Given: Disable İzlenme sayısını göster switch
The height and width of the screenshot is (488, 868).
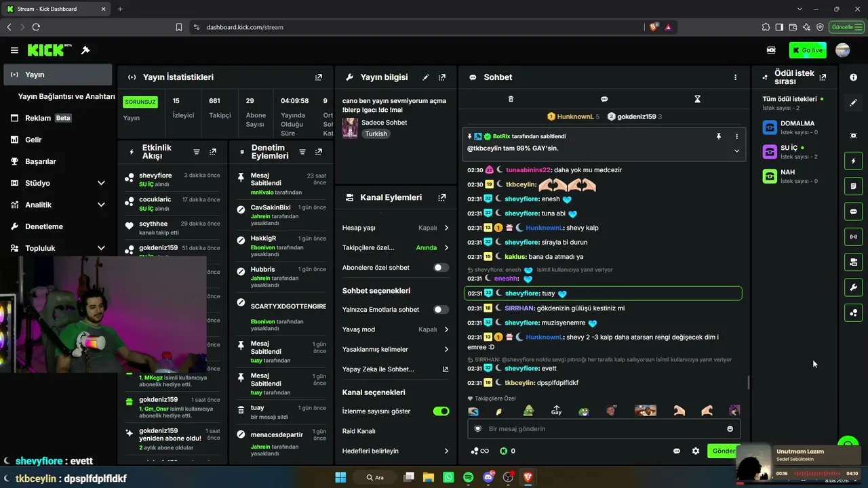Looking at the screenshot, I should pyautogui.click(x=441, y=411).
